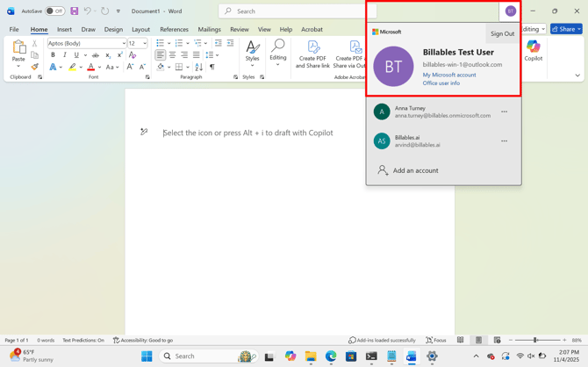The height and width of the screenshot is (367, 588).
Task: Open Copilot from the ribbon
Action: [x=534, y=52]
